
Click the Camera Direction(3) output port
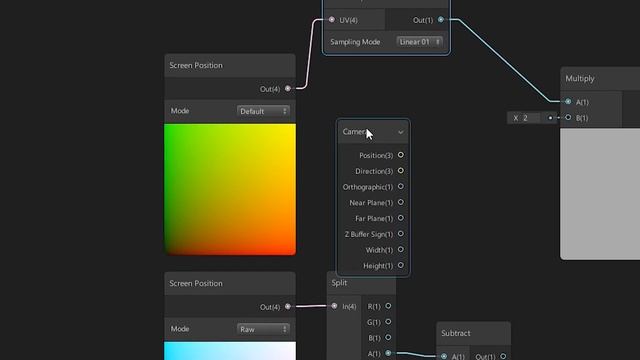pyautogui.click(x=401, y=171)
